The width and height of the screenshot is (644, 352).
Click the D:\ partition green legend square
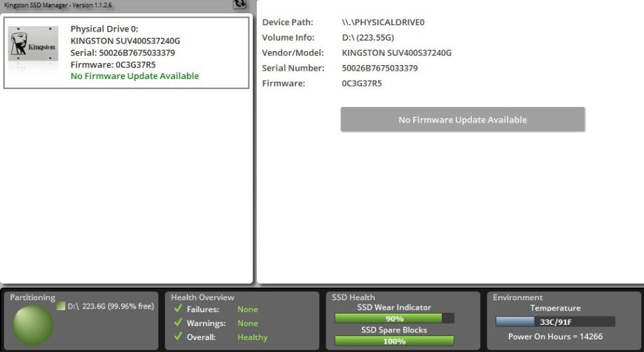click(61, 306)
